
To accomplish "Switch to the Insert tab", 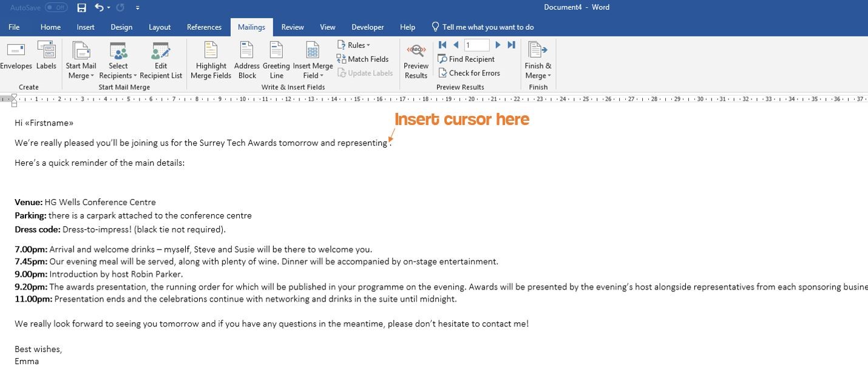I will [x=86, y=27].
